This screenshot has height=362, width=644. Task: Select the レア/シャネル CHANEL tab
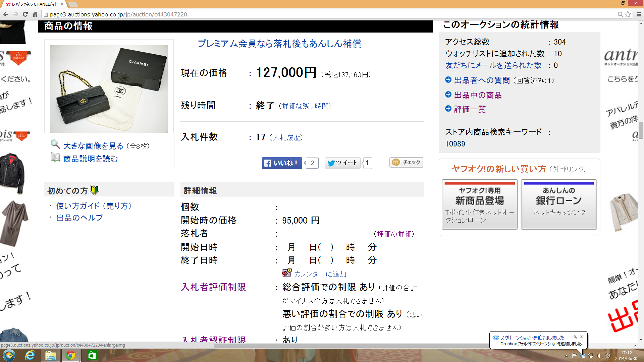click(x=34, y=4)
